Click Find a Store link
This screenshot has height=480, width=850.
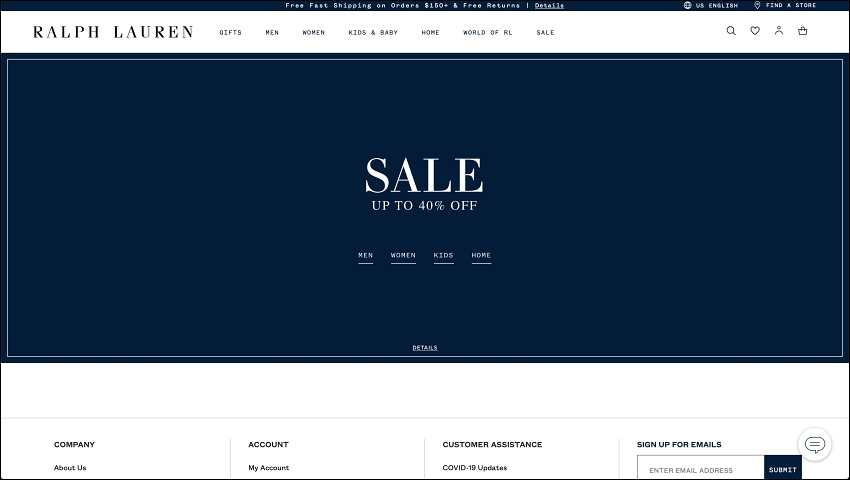pyautogui.click(x=790, y=5)
